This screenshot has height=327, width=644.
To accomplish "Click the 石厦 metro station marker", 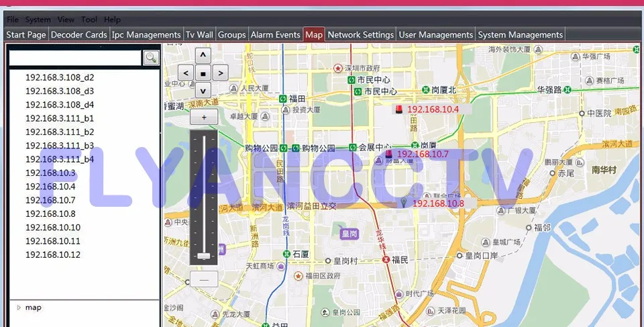I will tap(286, 254).
